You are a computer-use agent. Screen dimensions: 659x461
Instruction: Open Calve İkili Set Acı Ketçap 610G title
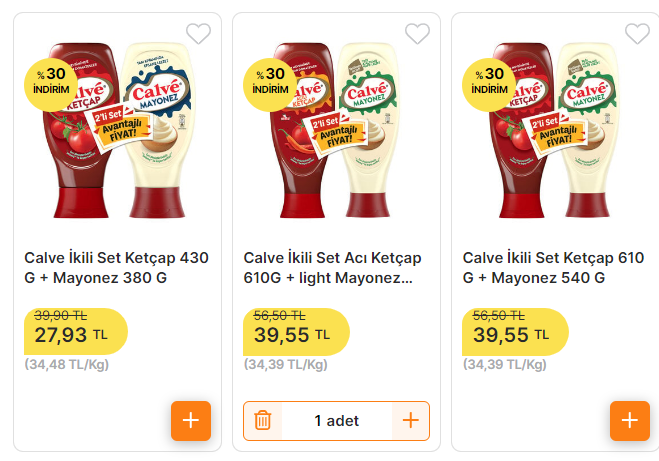click(333, 267)
